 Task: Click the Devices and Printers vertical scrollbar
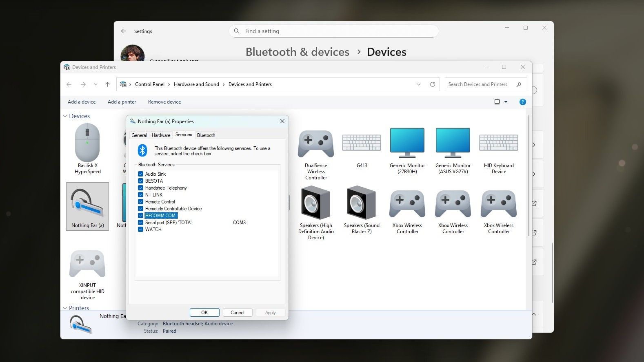point(529,175)
